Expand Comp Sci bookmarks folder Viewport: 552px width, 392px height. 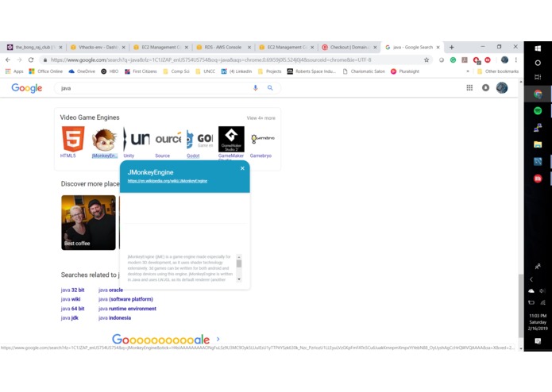pos(176,71)
